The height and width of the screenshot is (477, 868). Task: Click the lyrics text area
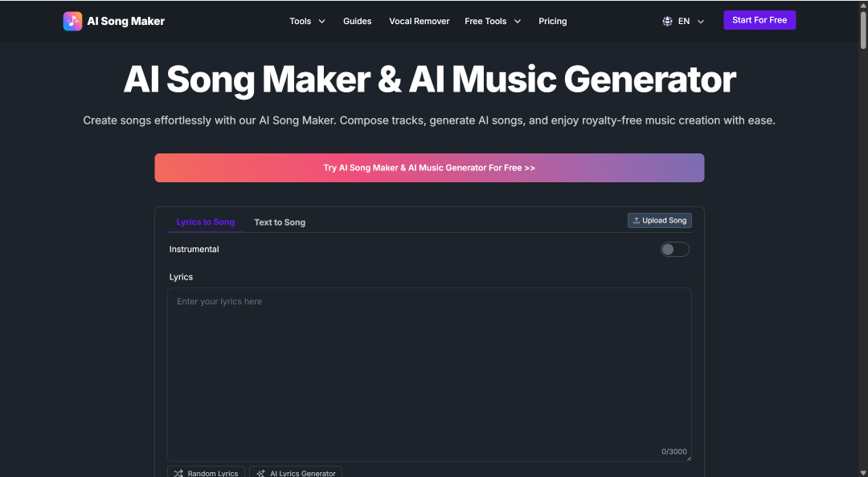click(x=429, y=375)
